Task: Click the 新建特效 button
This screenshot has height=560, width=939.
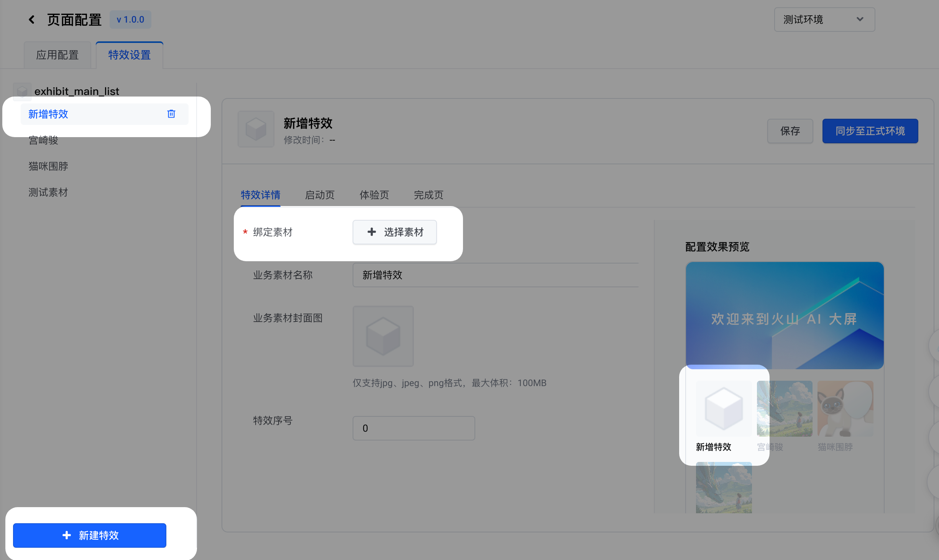Action: (x=90, y=535)
